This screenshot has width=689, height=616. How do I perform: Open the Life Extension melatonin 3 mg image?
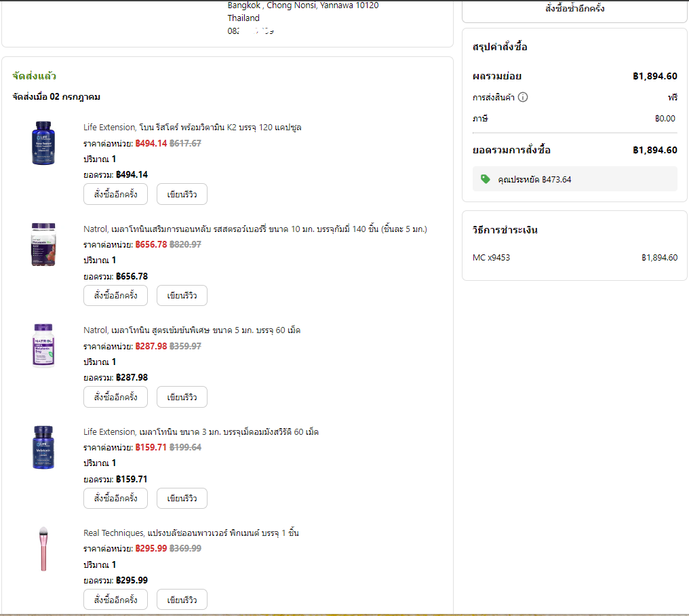pos(43,447)
